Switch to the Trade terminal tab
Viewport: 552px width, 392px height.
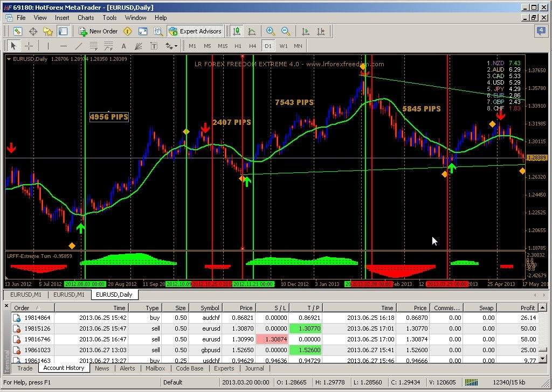pos(25,368)
